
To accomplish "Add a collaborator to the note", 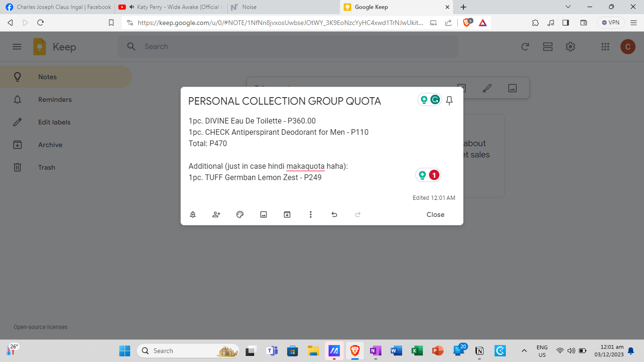I will [216, 214].
